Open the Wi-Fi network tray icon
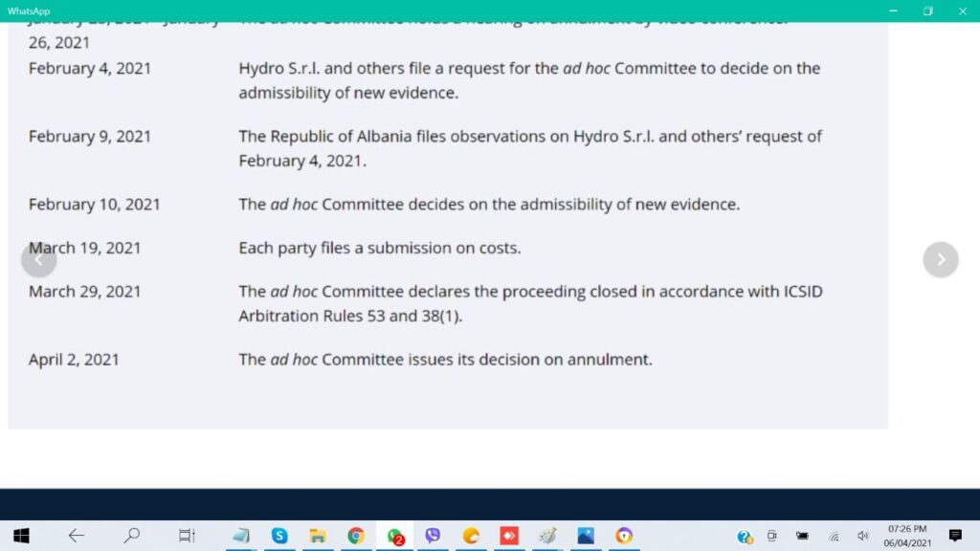 point(834,536)
